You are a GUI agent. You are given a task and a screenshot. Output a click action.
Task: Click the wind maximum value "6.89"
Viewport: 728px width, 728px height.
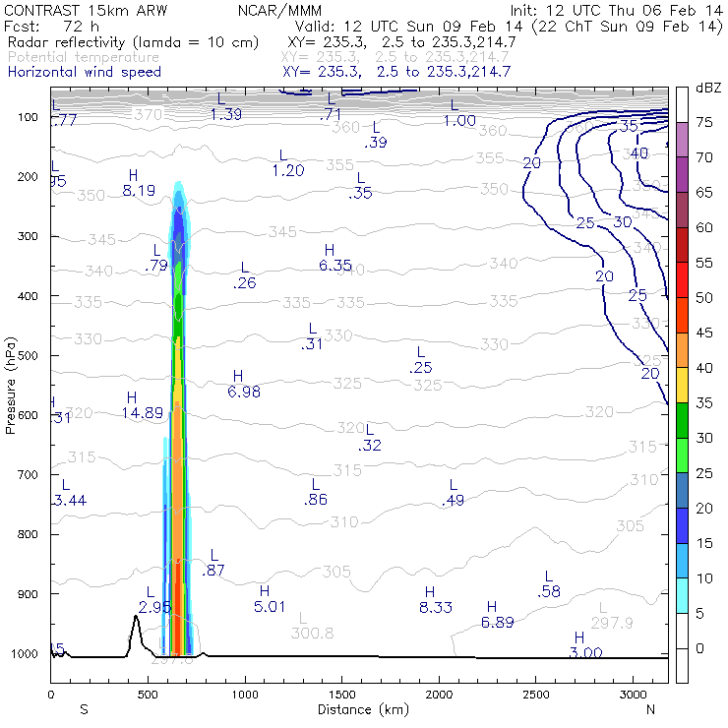(x=497, y=622)
